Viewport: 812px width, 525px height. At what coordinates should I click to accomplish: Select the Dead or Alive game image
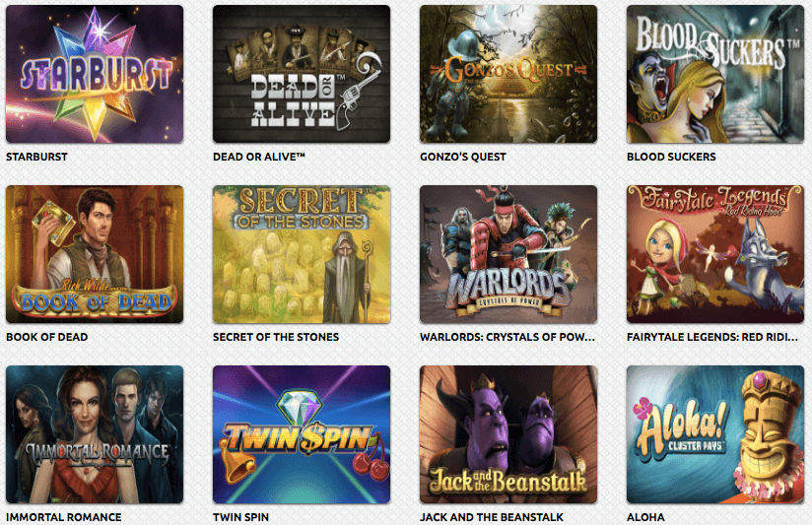tap(302, 74)
